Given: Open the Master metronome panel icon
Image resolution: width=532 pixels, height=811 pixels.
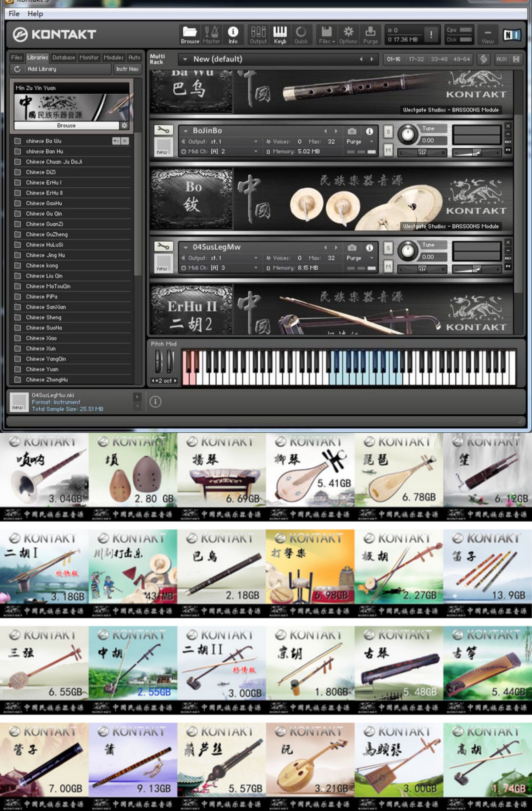Looking at the screenshot, I should 211,35.
